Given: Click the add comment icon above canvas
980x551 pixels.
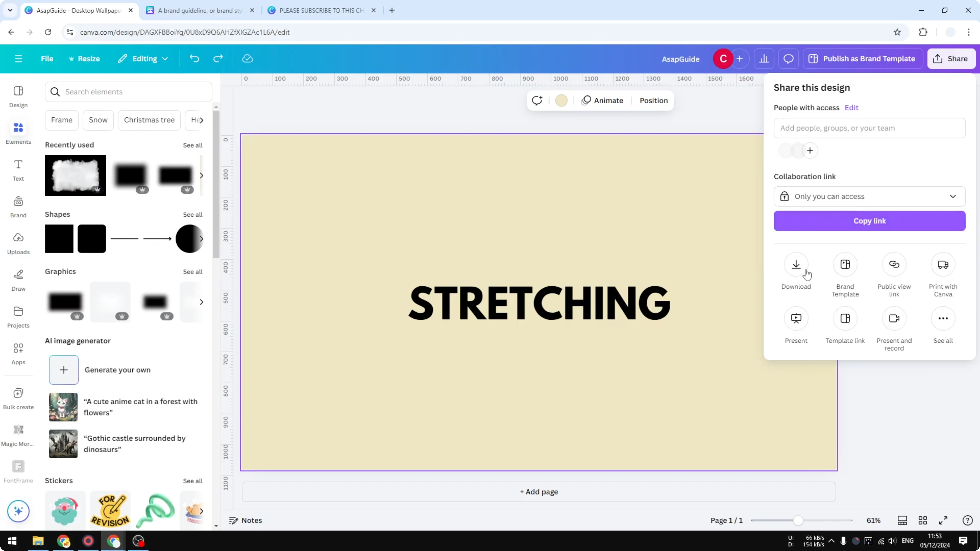Looking at the screenshot, I should coord(537,100).
